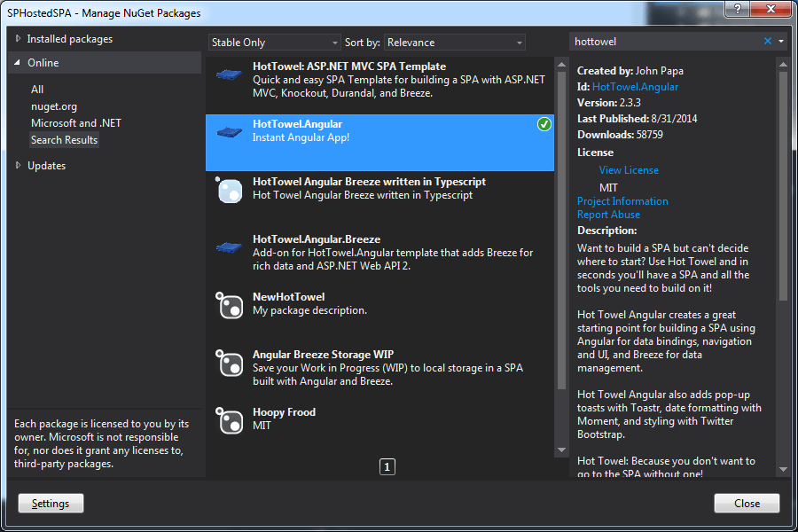The image size is (798, 532).
Task: Select Search Results in the left pane
Action: point(64,140)
